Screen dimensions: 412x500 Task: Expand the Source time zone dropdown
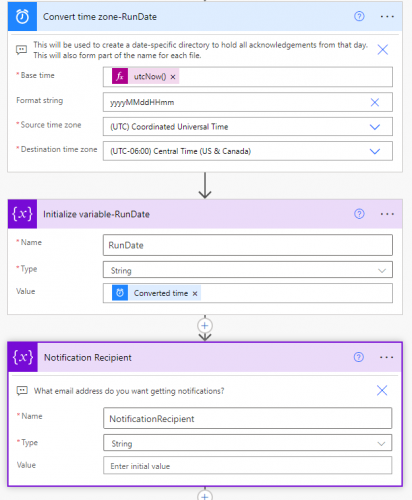point(375,127)
